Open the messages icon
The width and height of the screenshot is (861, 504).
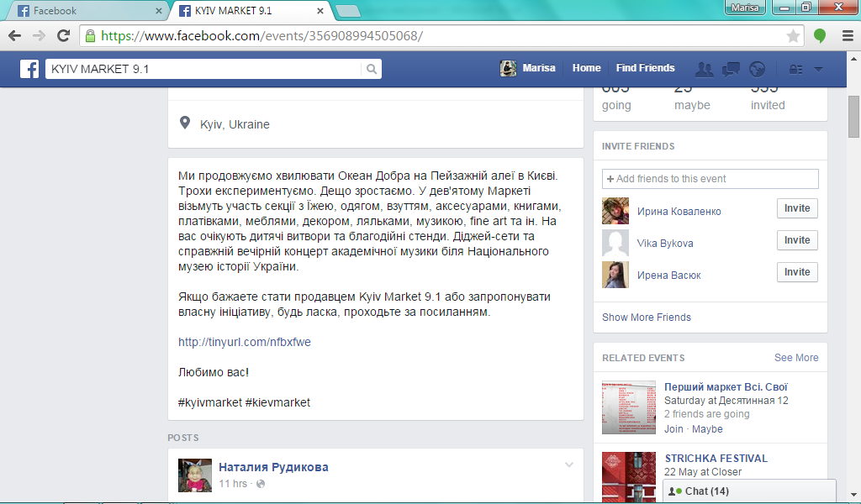(731, 69)
